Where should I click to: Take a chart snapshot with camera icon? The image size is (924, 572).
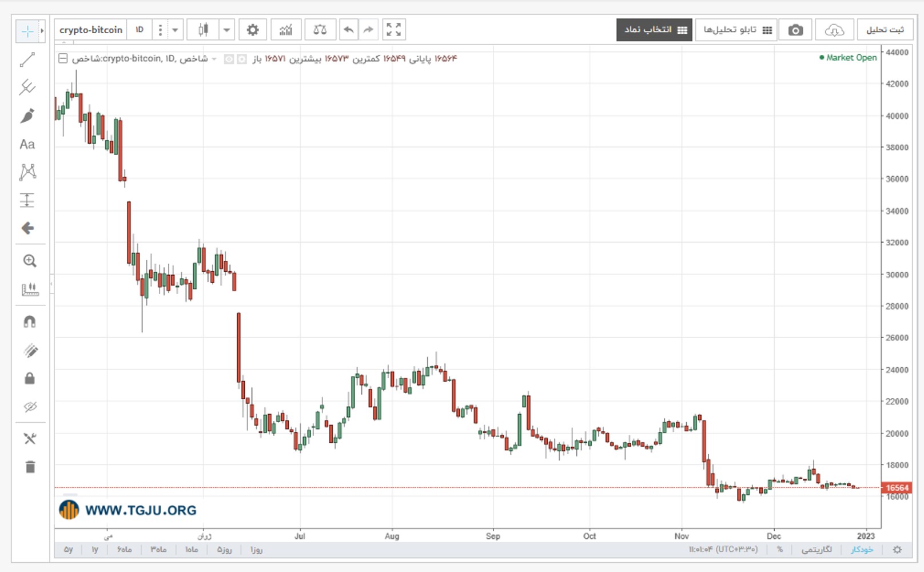795,30
